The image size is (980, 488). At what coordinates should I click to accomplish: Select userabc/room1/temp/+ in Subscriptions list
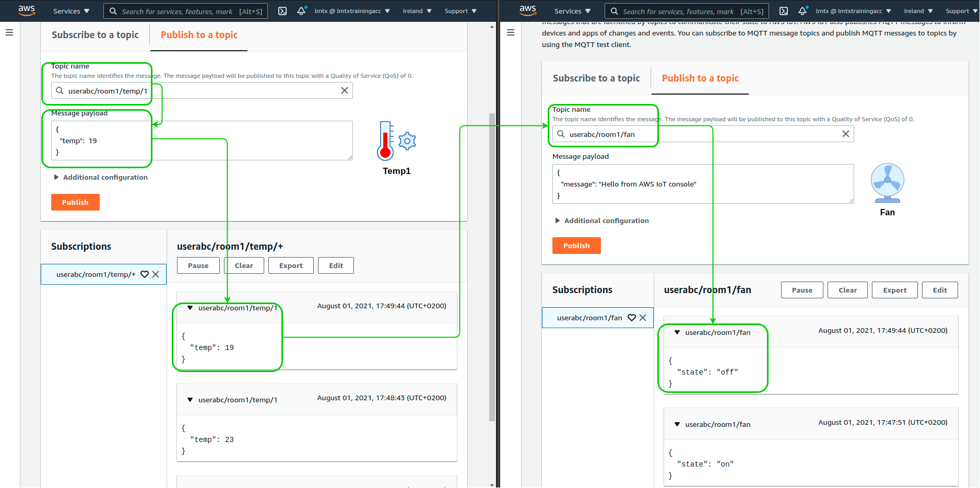[x=96, y=274]
